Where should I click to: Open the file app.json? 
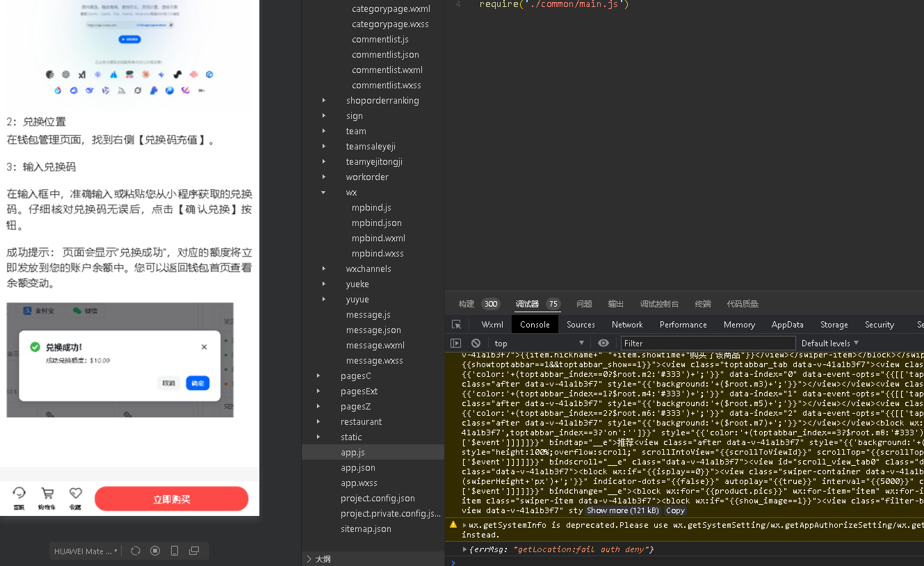coord(357,467)
